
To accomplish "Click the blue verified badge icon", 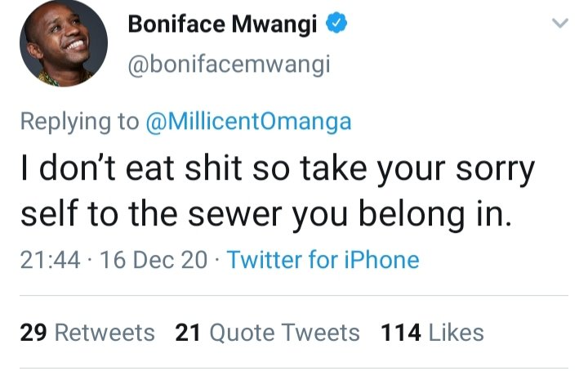I will pos(336,23).
